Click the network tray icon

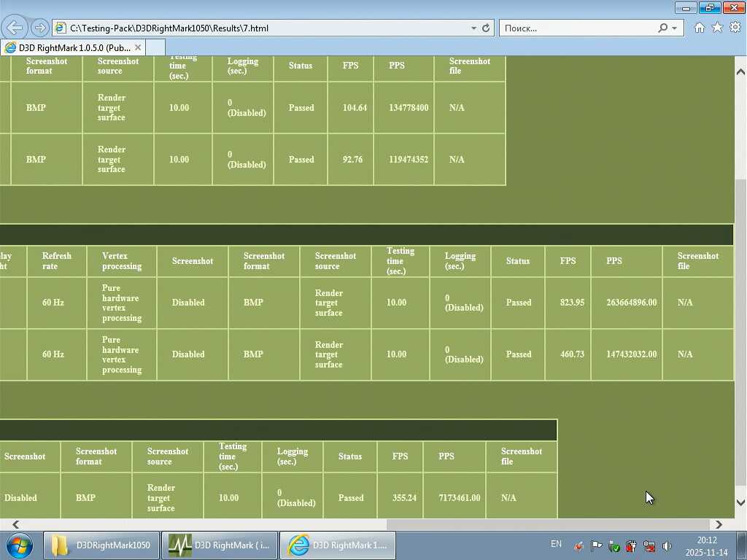point(649,546)
